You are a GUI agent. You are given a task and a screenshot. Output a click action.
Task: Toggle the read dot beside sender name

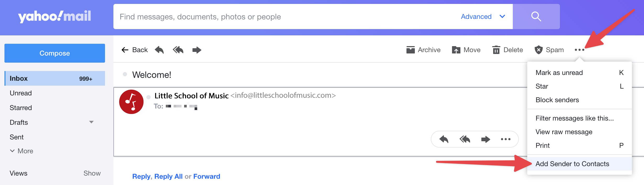(148, 97)
